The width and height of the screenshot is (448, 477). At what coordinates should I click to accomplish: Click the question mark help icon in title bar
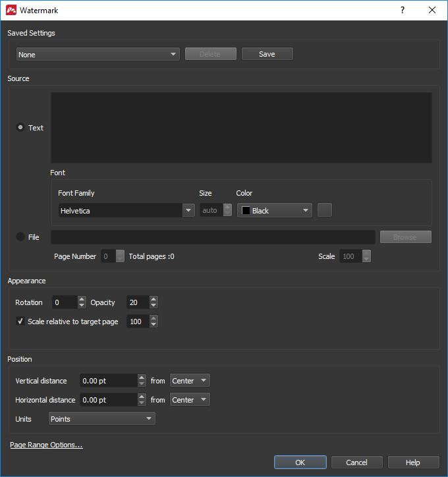pos(403,11)
